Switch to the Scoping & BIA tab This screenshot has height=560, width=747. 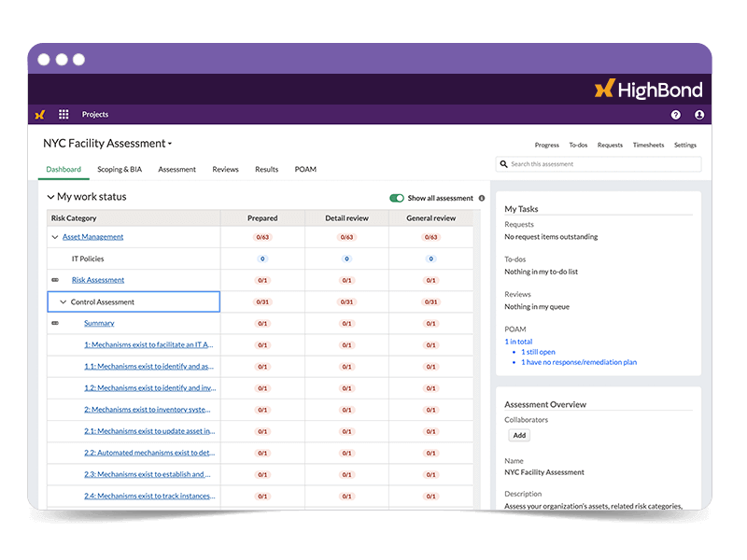pos(120,170)
